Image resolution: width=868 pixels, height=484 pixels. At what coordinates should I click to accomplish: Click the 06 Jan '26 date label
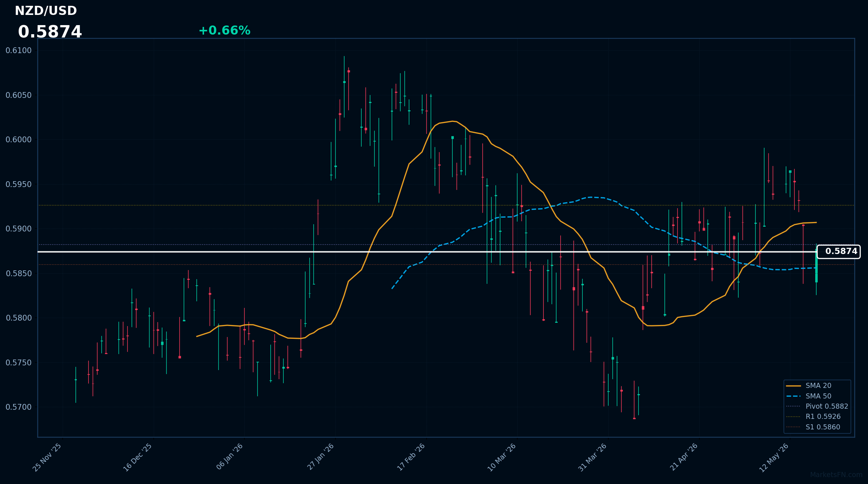click(229, 457)
